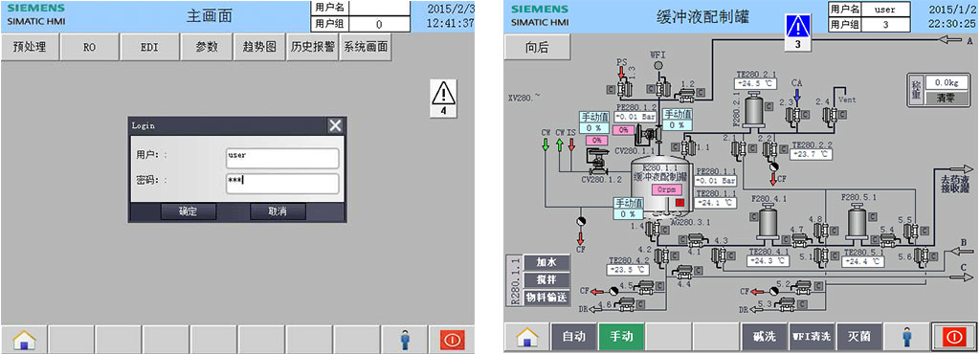Click the 密码 password input field
980x354 pixels.
282,184
